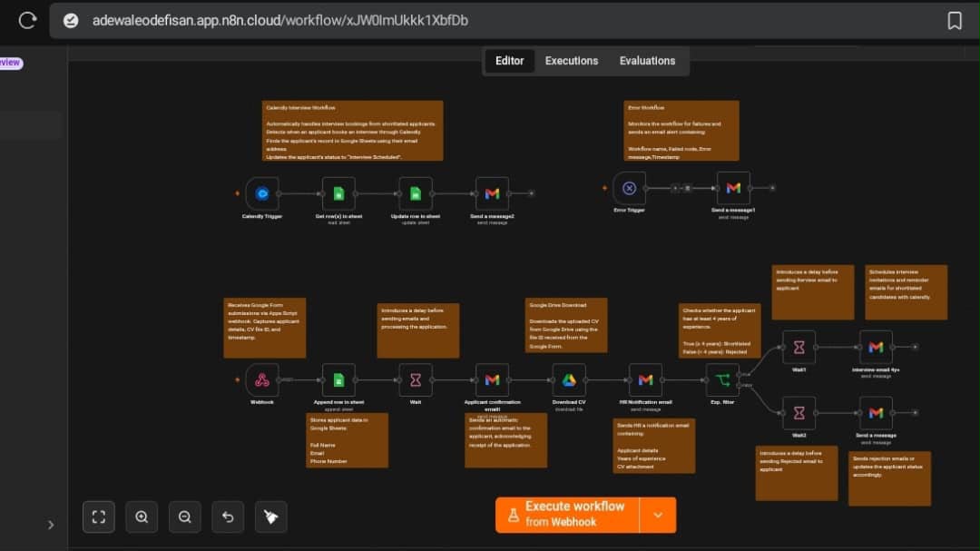
Task: Select the 'Update row in sheet' node
Action: tap(416, 194)
